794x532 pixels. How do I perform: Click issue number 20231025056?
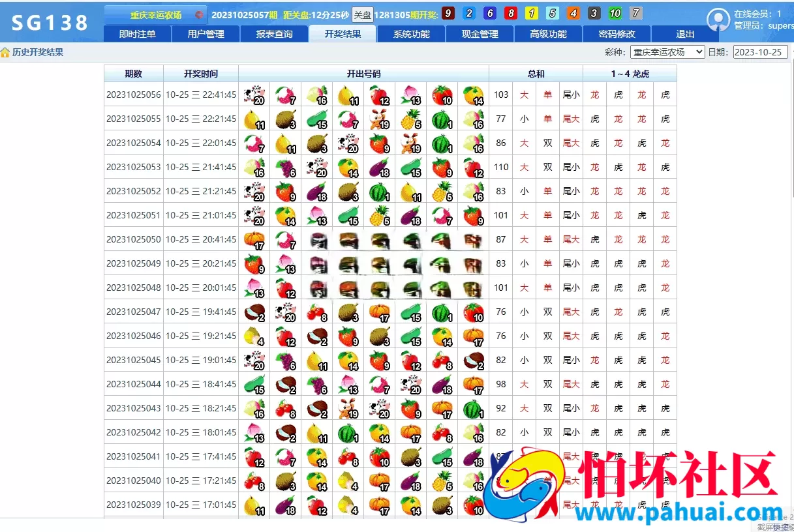point(133,95)
